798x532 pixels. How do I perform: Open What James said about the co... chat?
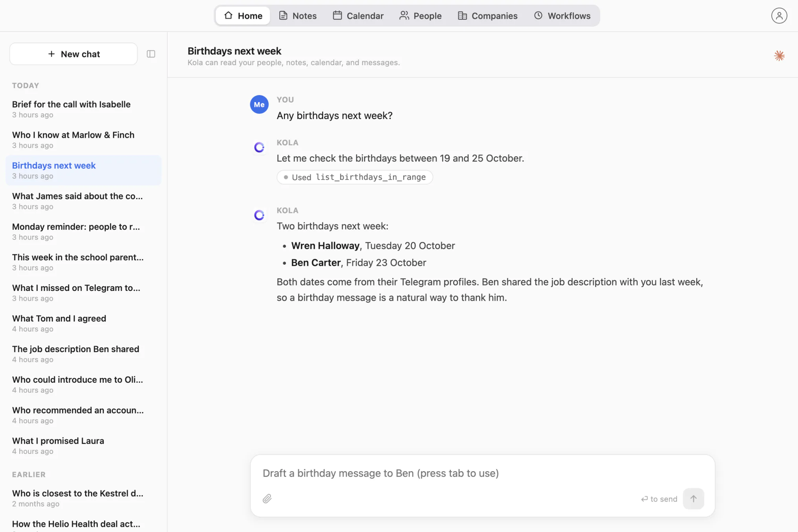[x=83, y=201]
